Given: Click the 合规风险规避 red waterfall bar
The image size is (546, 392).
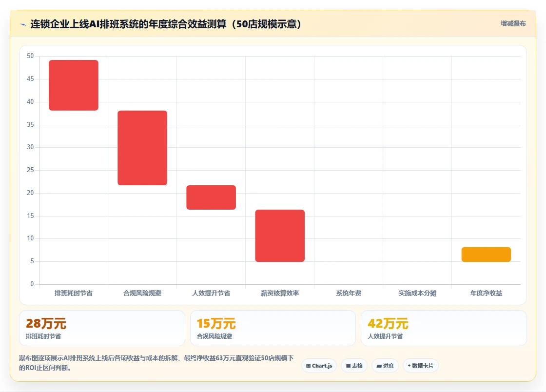Looking at the screenshot, I should click(142, 148).
